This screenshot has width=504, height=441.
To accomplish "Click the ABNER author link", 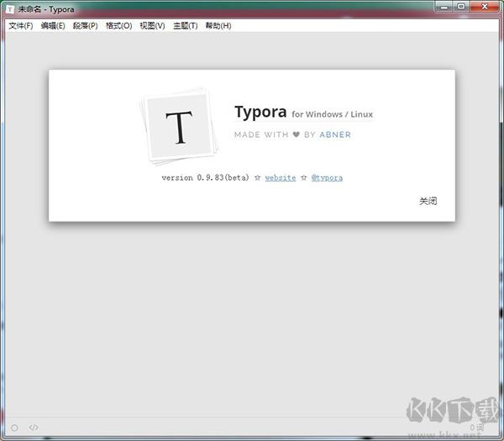I will (335, 134).
